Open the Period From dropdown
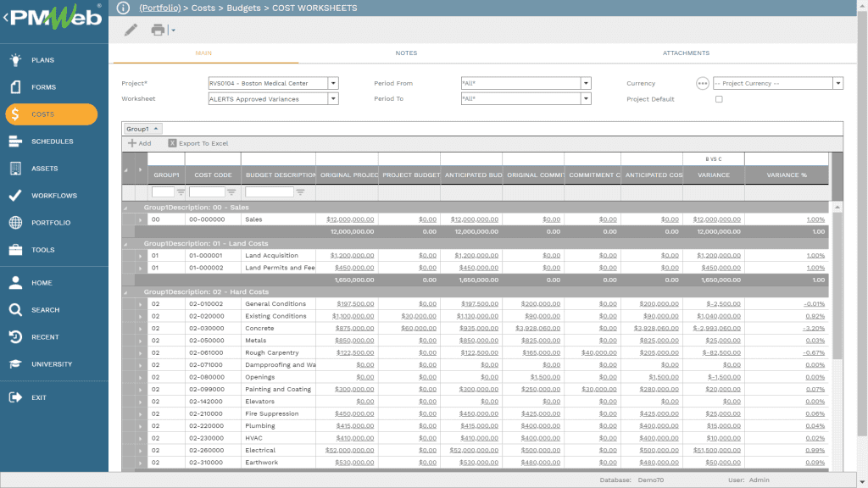 (x=586, y=83)
